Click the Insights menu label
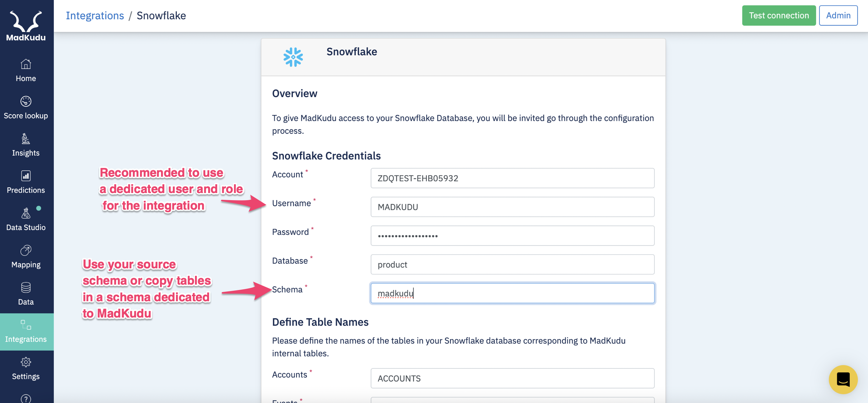Screen dimensions: 868x403 [26, 153]
